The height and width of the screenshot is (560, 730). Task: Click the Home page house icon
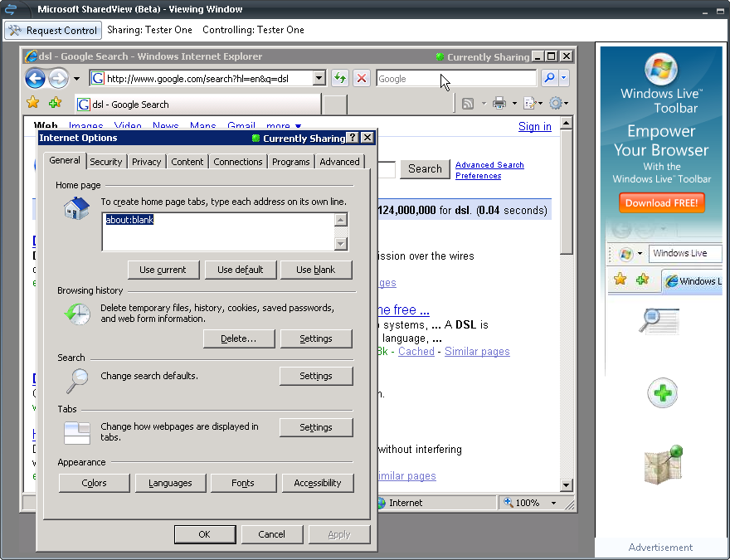click(77, 208)
